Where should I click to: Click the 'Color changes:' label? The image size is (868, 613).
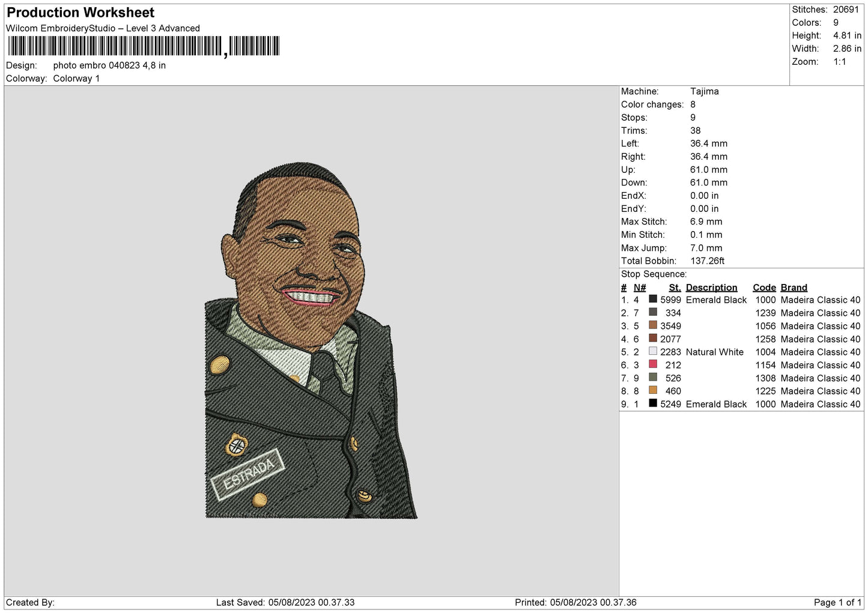[x=652, y=104]
